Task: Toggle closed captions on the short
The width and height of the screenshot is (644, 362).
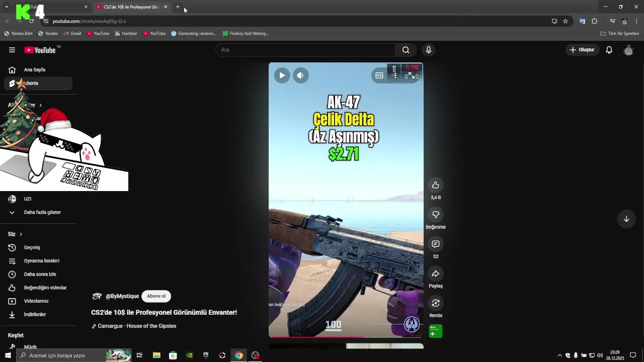Action: pyautogui.click(x=379, y=75)
